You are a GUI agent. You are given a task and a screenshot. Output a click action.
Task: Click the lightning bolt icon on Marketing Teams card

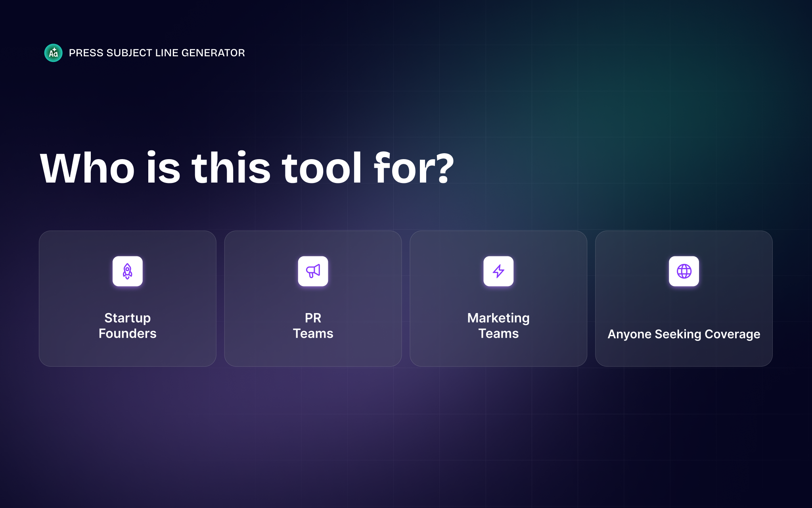coord(499,271)
